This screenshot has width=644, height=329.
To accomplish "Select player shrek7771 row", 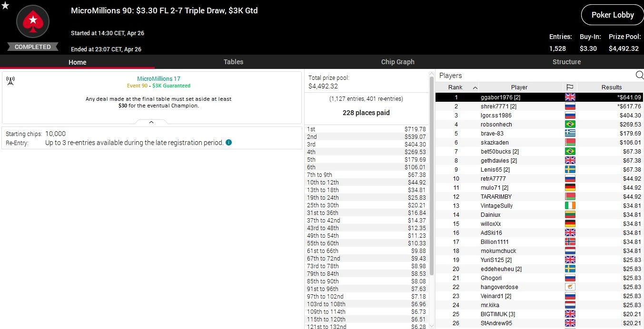I will [x=498, y=106].
